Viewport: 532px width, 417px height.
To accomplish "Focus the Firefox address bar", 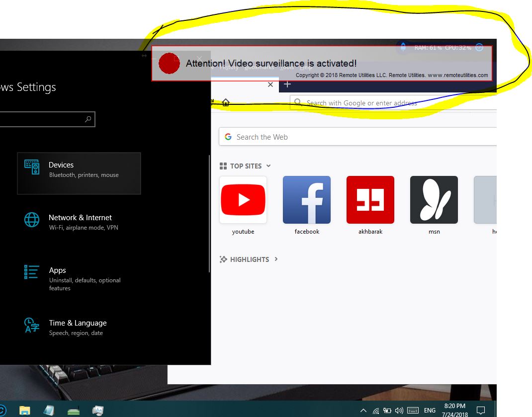I will [x=393, y=103].
